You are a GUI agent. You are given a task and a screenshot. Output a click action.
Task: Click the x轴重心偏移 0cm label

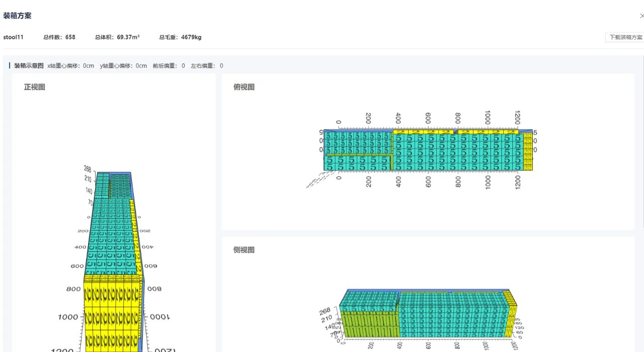point(70,65)
